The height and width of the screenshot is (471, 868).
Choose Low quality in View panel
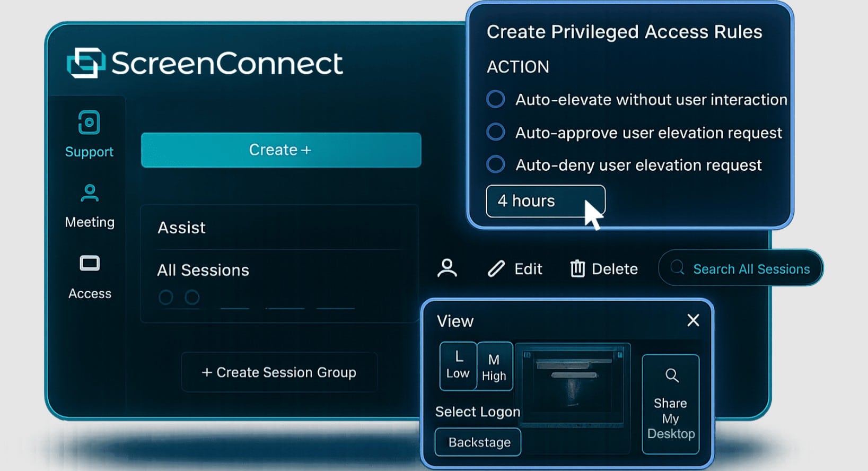point(458,366)
